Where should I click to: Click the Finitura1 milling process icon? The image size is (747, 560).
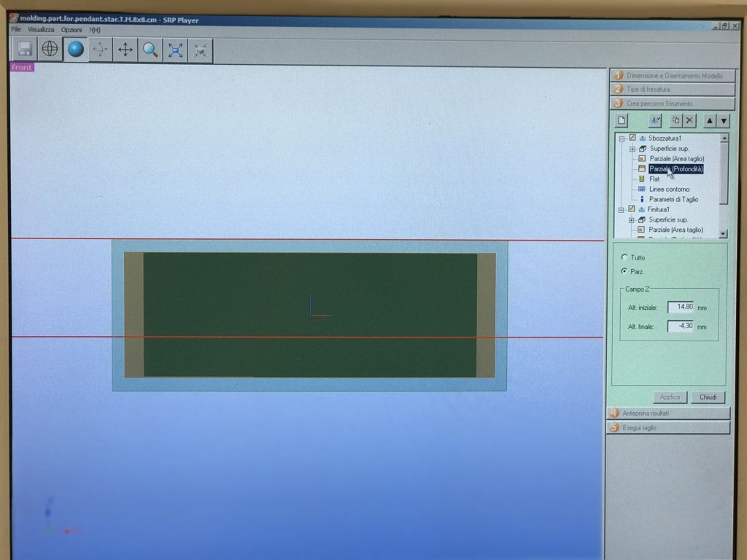tap(641, 209)
